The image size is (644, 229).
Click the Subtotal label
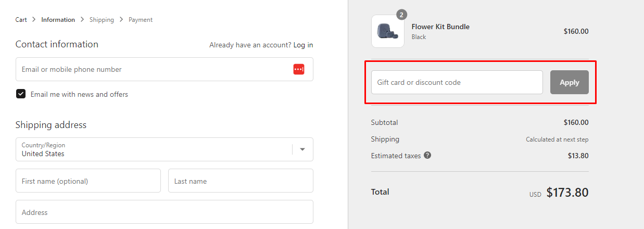click(384, 122)
